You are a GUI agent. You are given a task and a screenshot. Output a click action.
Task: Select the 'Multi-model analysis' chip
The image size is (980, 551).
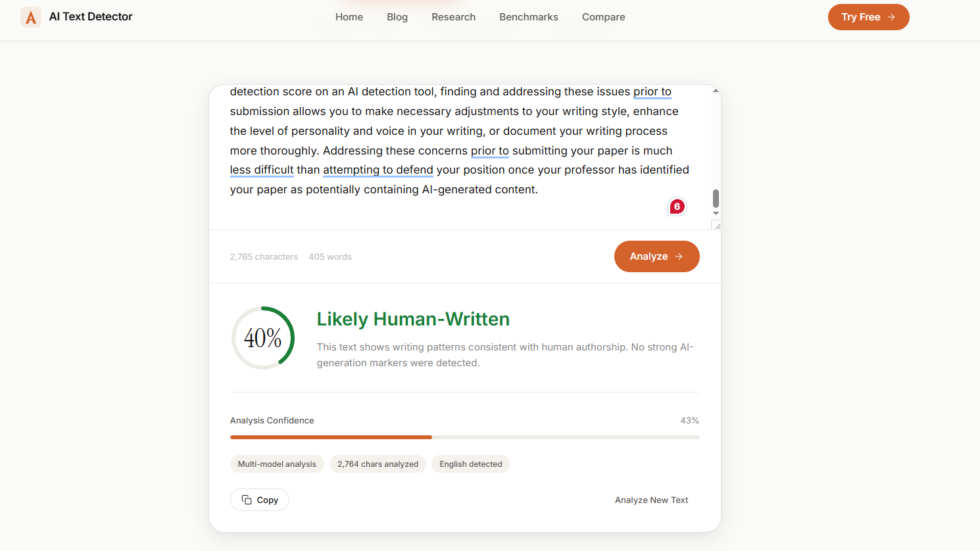coord(277,464)
